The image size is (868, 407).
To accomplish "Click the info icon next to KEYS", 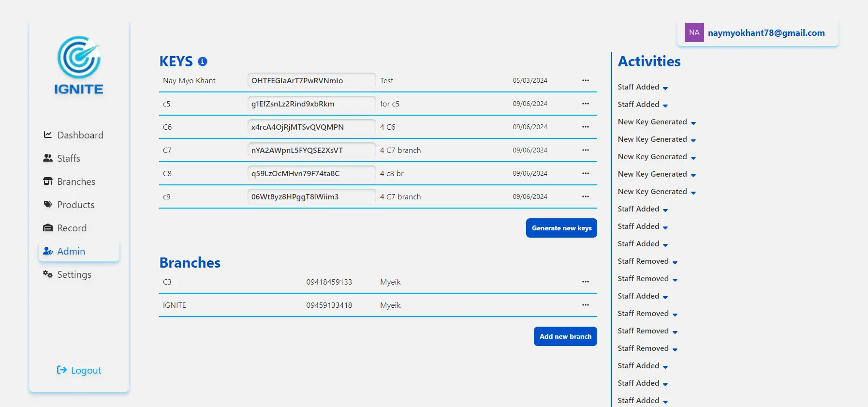I will [x=203, y=61].
